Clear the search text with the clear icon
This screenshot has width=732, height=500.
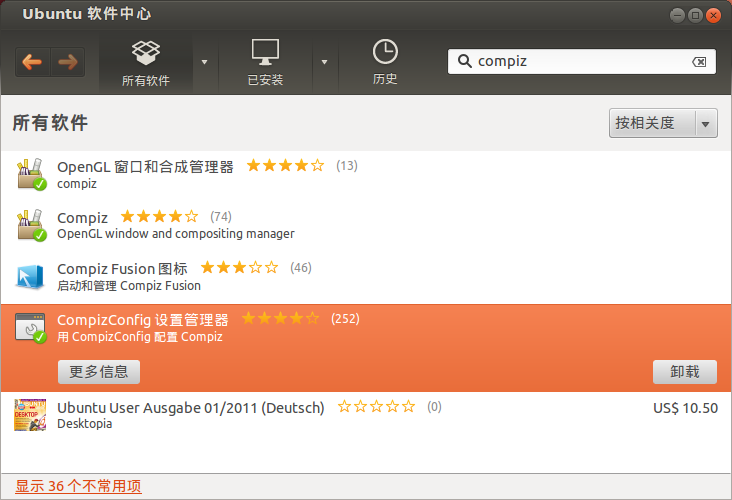(x=699, y=62)
